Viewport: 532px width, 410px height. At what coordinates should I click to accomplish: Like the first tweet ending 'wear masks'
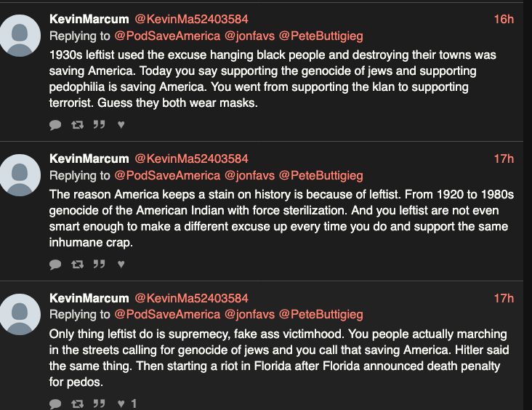pos(121,125)
